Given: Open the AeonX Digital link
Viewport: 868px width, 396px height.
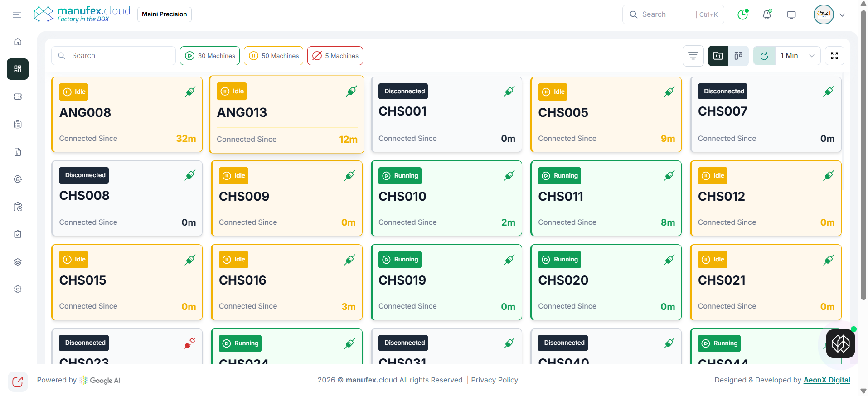Looking at the screenshot, I should (827, 380).
